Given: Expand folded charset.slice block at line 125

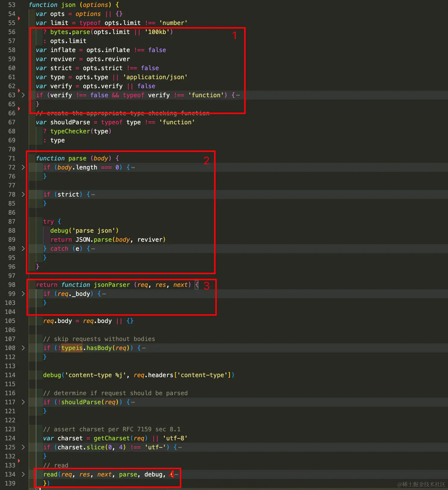Looking at the screenshot, I should (23, 447).
